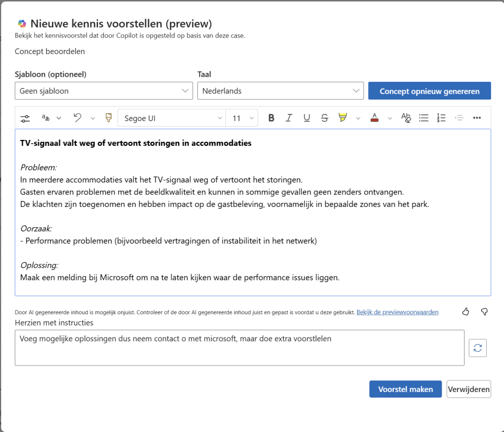Clear formatting with the eraser icon
The image size is (504, 432).
[406, 118]
